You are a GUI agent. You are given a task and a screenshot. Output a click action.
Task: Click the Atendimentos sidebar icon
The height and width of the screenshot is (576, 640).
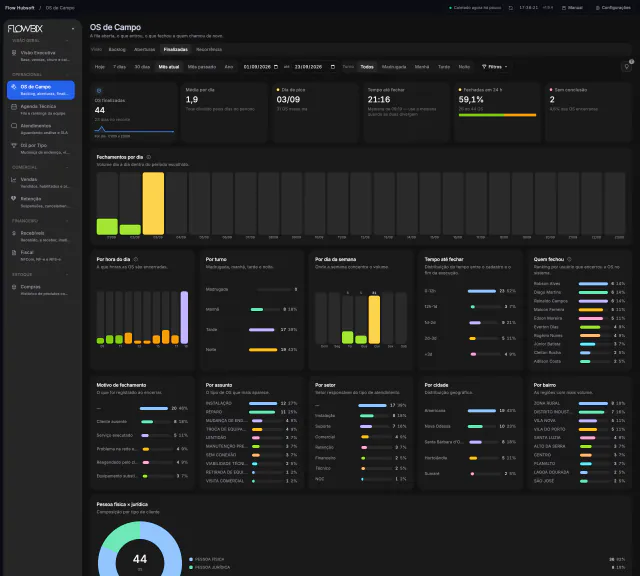[14, 126]
